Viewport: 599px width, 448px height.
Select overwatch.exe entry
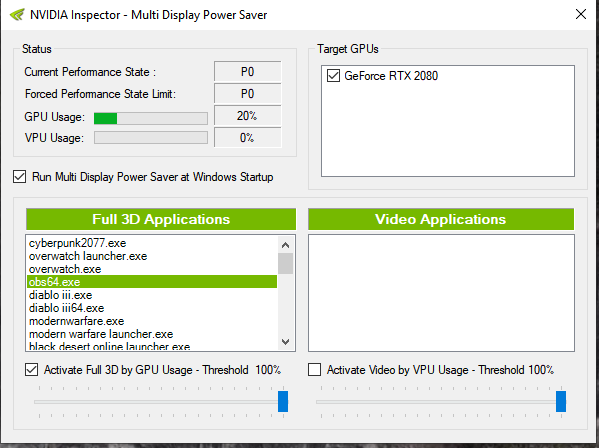[152, 269]
